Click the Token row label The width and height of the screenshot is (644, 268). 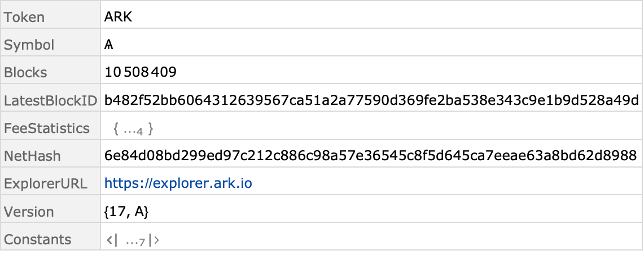24,17
